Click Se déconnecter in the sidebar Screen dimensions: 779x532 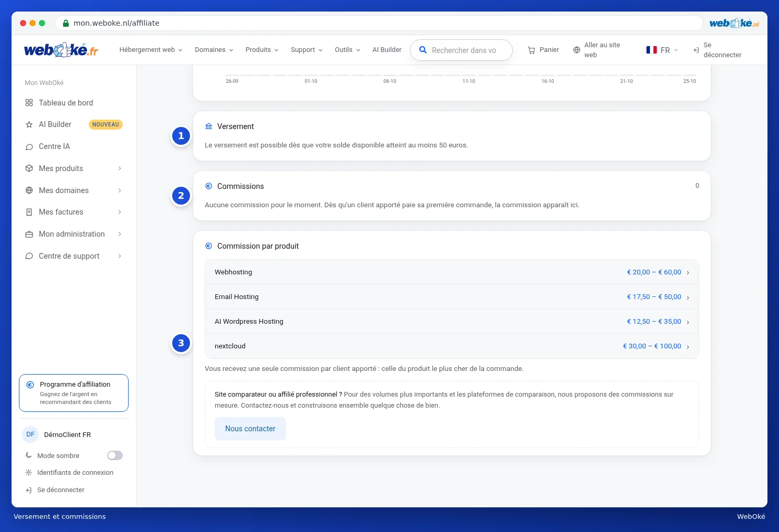coord(61,490)
